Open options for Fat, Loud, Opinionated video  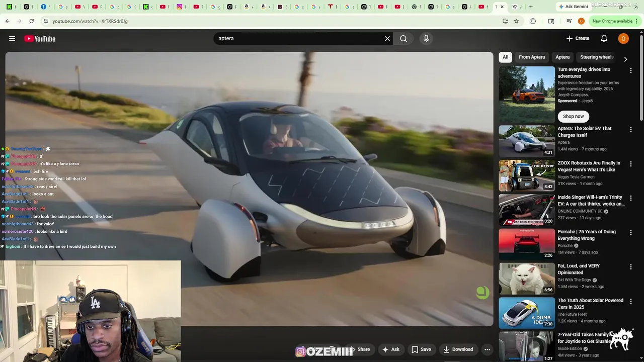pos(631,267)
